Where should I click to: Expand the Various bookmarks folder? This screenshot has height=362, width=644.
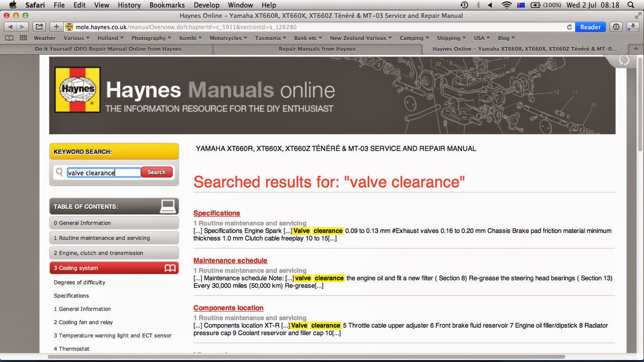77,38
